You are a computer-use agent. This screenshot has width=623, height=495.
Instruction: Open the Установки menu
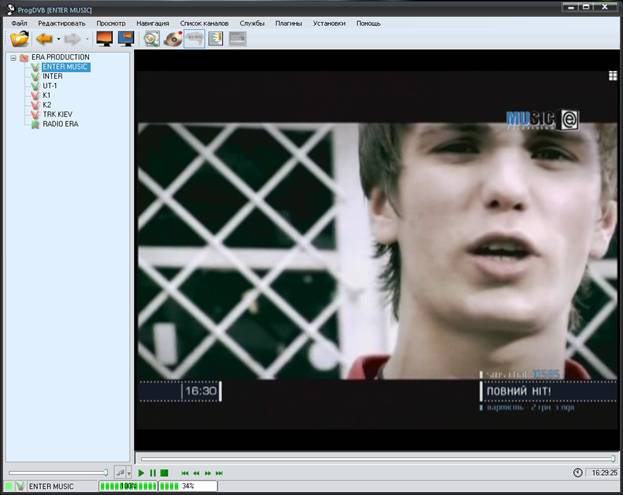329,23
